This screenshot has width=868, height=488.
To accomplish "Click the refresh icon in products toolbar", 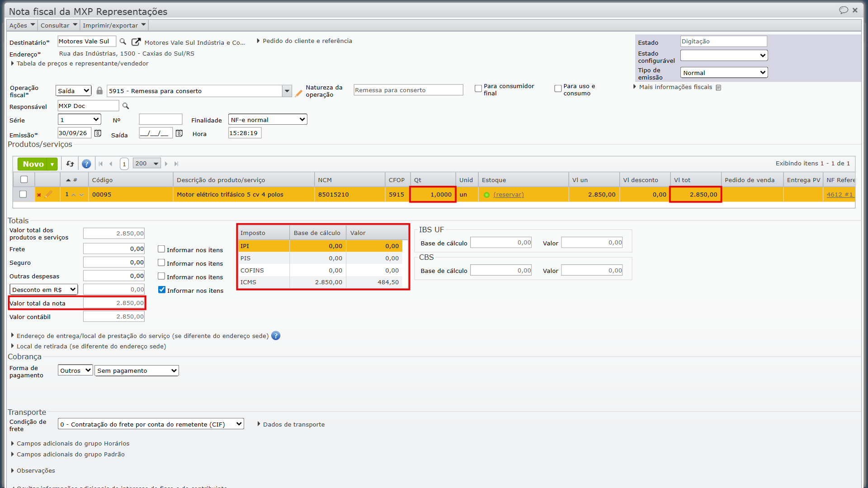I will [x=70, y=164].
